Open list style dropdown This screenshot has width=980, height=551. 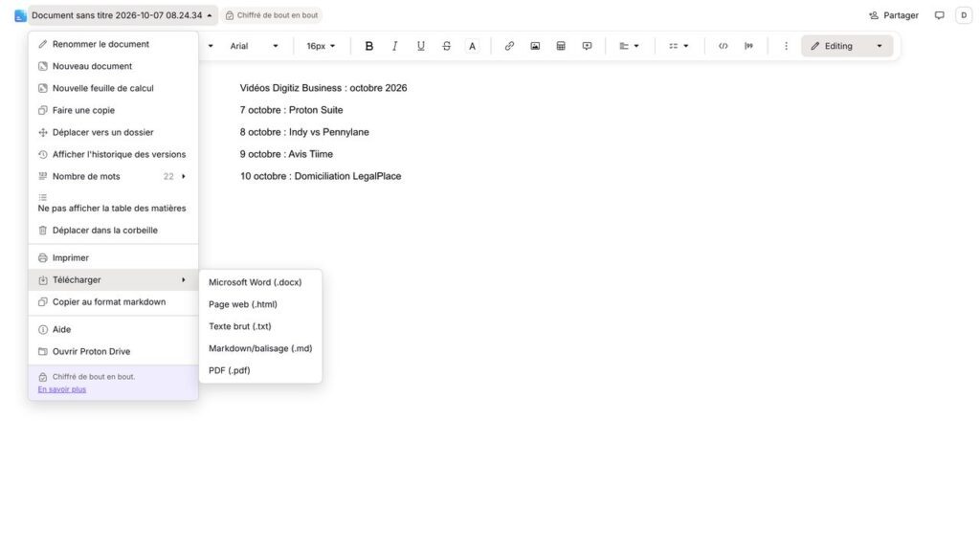(679, 46)
